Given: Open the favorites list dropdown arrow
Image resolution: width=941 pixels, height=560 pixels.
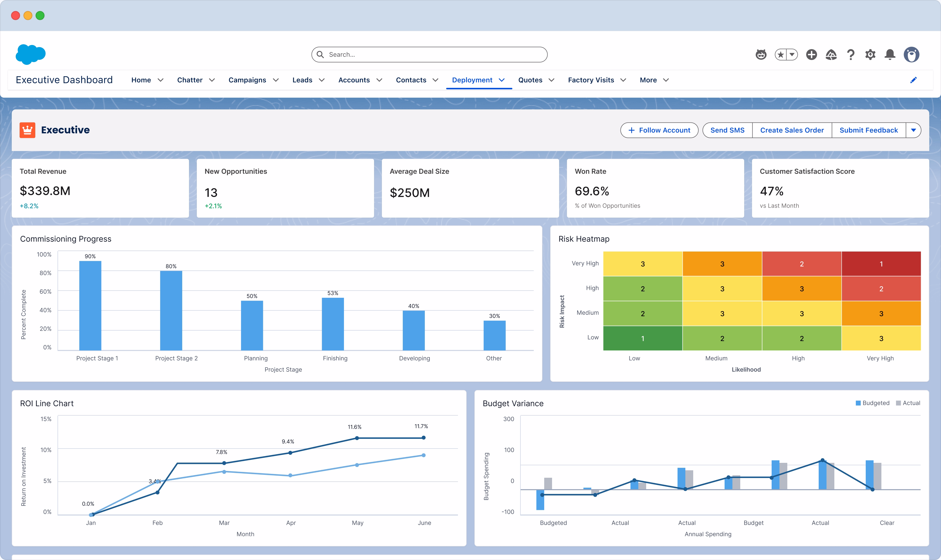Looking at the screenshot, I should tap(792, 55).
